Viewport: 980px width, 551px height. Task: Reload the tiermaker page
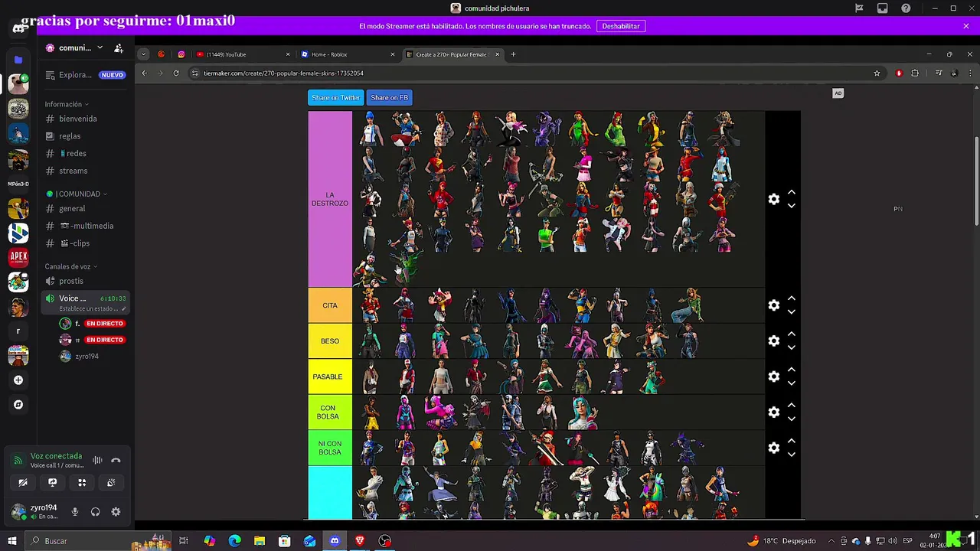click(x=175, y=73)
